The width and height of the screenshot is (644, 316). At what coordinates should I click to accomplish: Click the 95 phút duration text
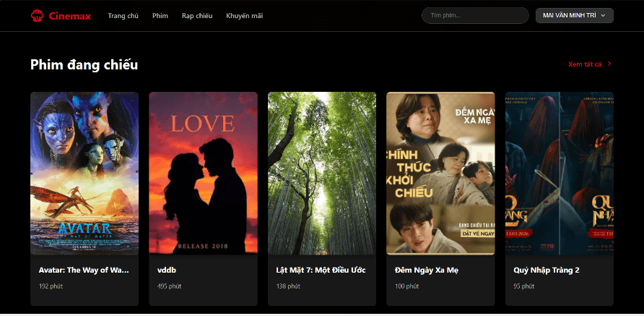pyautogui.click(x=523, y=286)
